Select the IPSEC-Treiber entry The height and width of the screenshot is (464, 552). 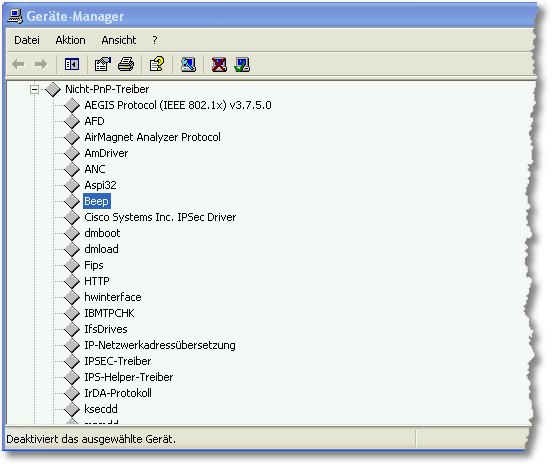(x=118, y=361)
